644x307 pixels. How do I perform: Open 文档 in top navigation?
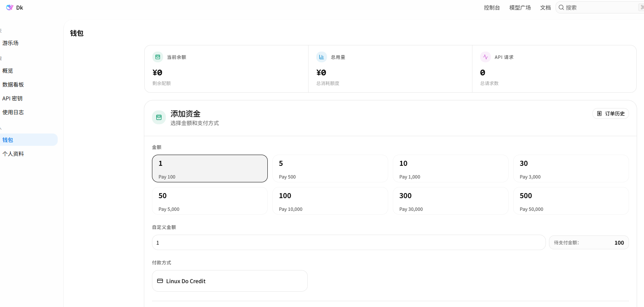(546, 8)
